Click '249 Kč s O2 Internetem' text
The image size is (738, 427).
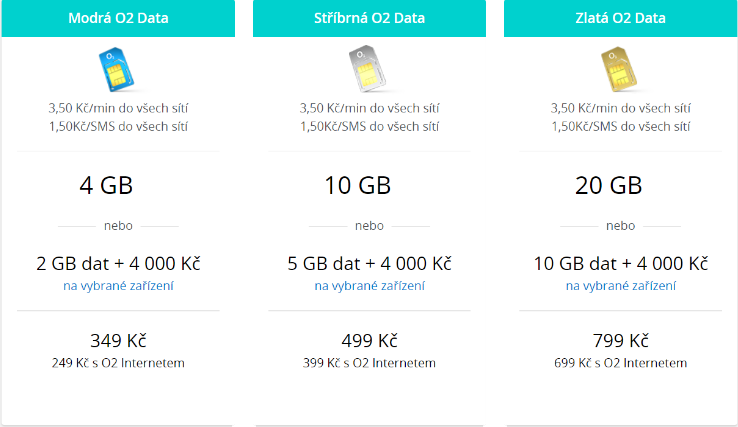point(118,363)
